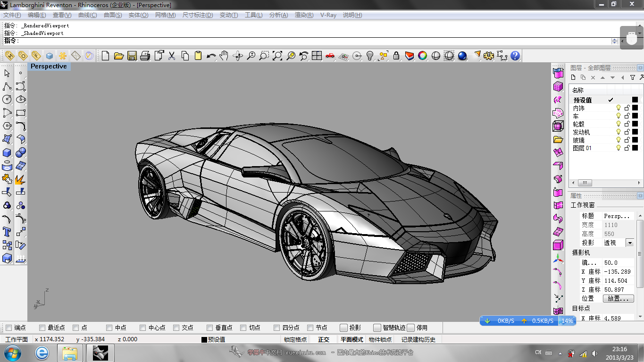
Task: Enable the 四分点 osnap checkbox
Action: (x=276, y=328)
